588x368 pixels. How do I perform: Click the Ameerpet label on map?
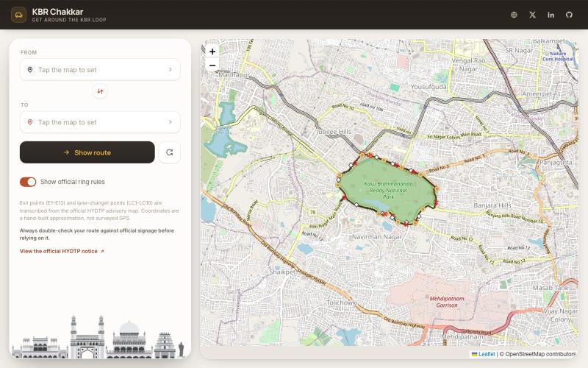(x=537, y=94)
